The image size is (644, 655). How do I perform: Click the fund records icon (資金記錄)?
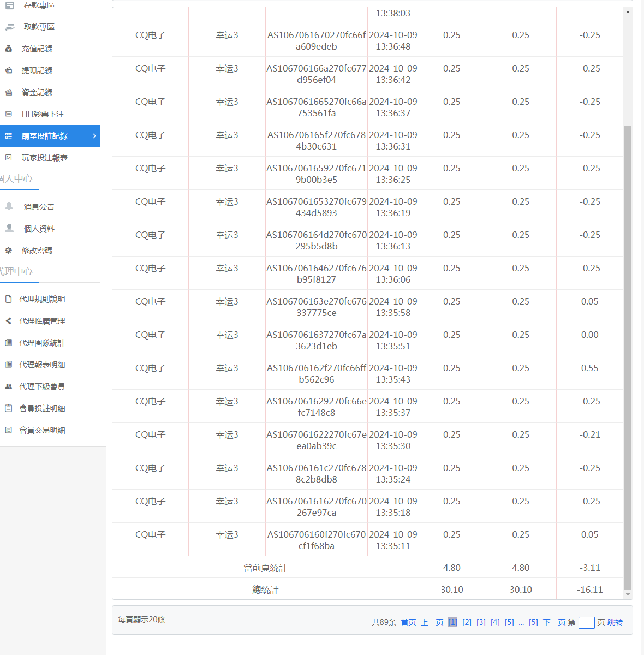(9, 92)
